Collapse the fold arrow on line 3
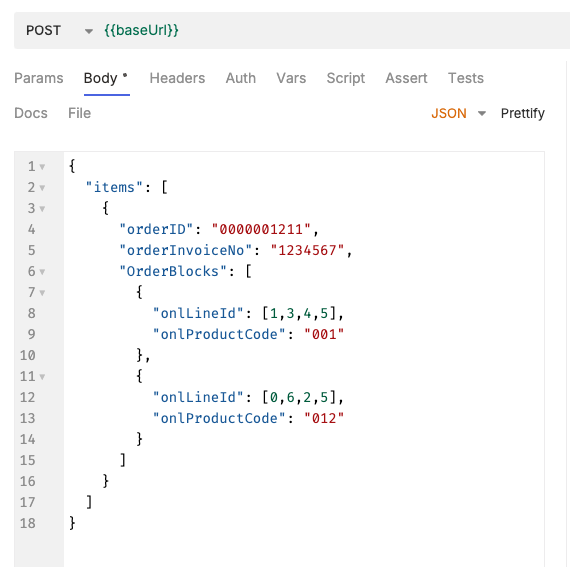570x567 pixels. tap(42, 209)
